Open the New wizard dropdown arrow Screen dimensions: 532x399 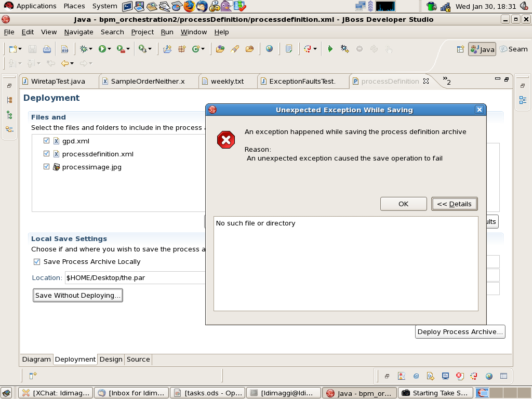pyautogui.click(x=20, y=49)
